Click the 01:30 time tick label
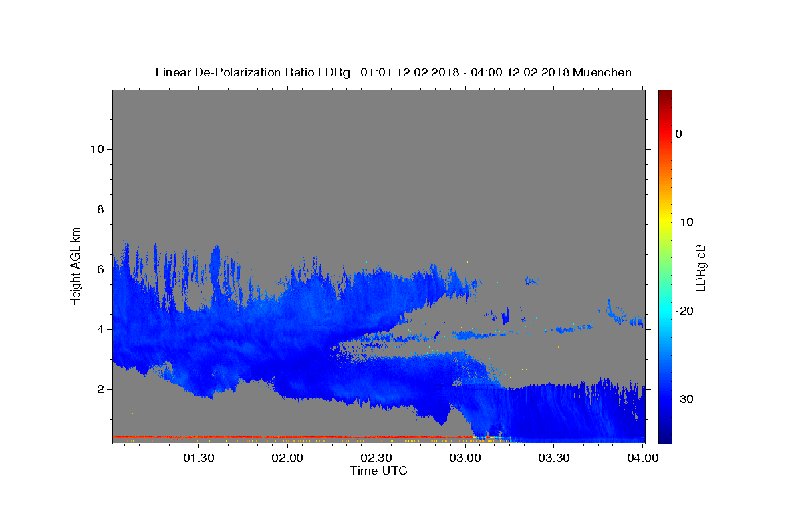 click(x=199, y=458)
